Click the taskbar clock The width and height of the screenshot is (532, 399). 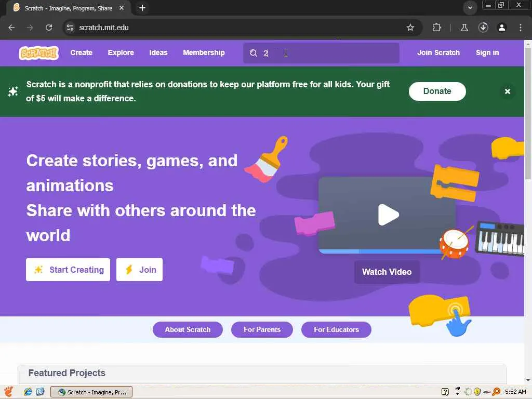click(515, 392)
